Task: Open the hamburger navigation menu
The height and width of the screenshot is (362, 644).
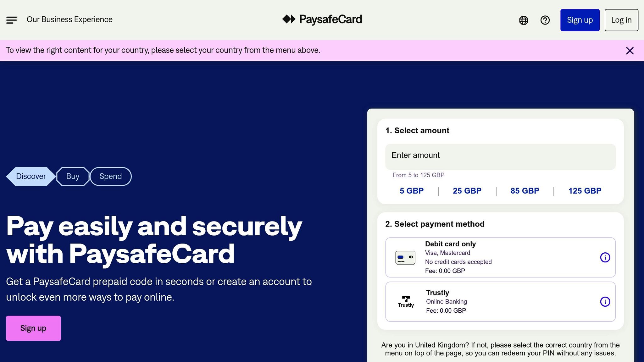Action: point(12,20)
